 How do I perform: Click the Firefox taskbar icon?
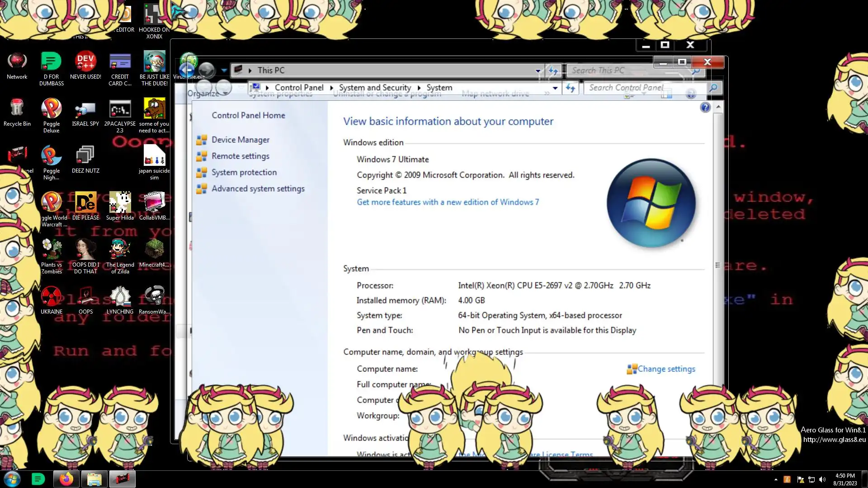[x=66, y=479]
